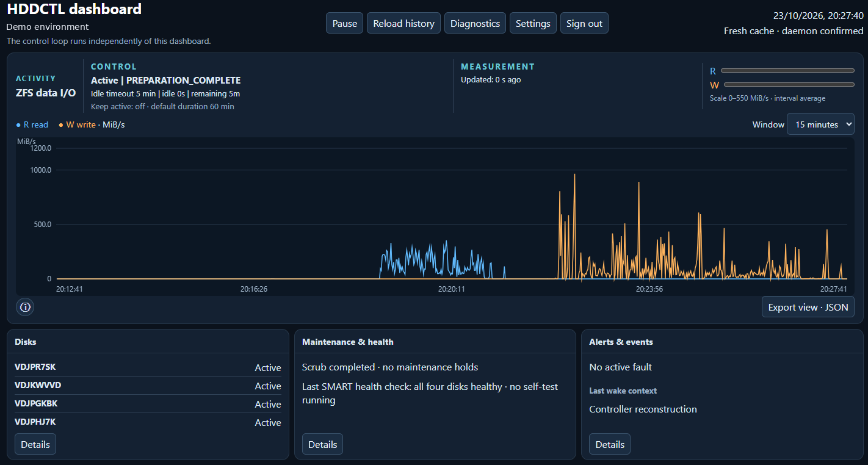868x465 pixels.
Task: Click the "HDDCTL dashboard" title
Action: point(74,9)
